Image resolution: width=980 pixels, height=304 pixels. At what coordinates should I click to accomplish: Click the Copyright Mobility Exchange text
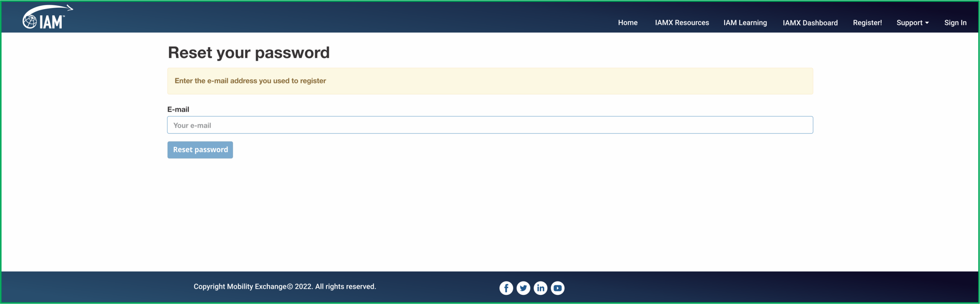coord(285,286)
